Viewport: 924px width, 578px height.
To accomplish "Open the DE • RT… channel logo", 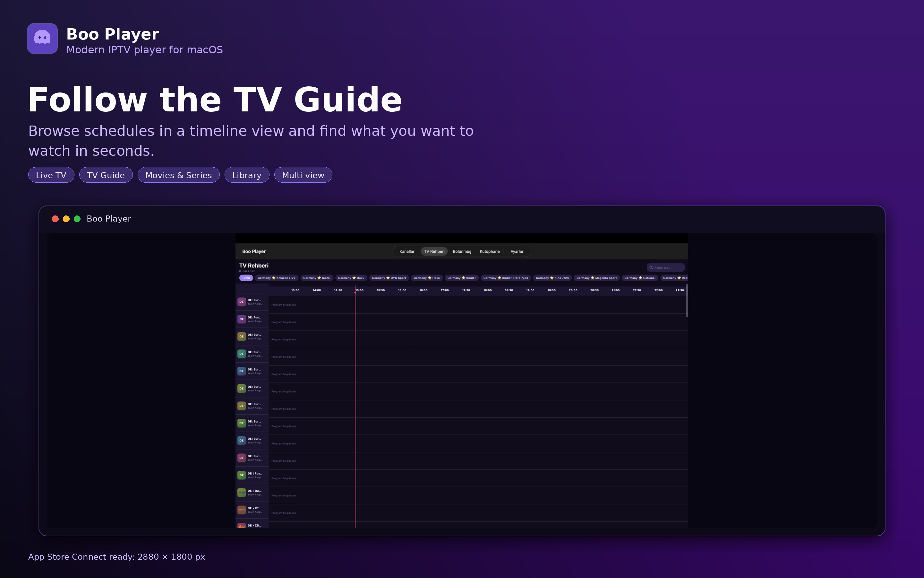I will tap(241, 510).
